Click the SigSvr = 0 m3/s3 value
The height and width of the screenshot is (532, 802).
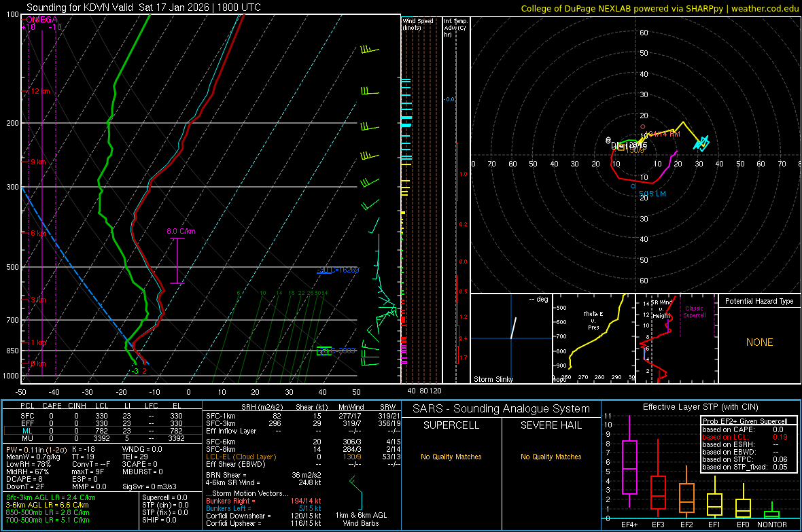tap(150, 486)
